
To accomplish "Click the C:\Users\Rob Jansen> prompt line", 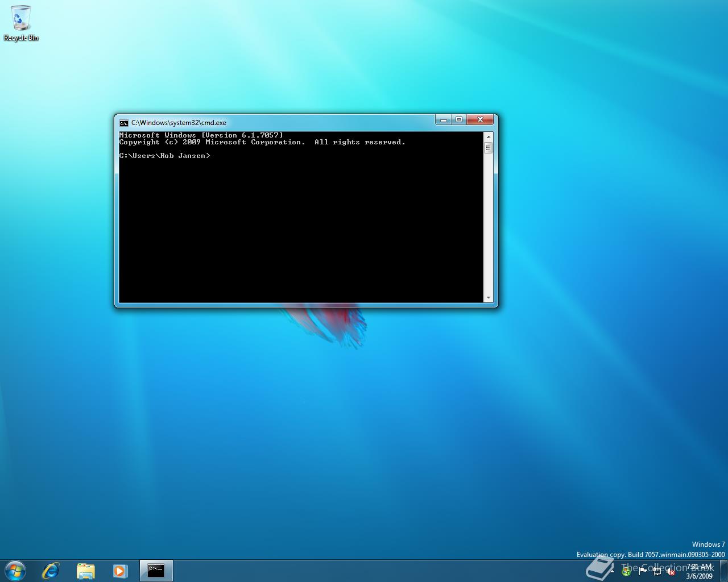I will click(x=165, y=156).
